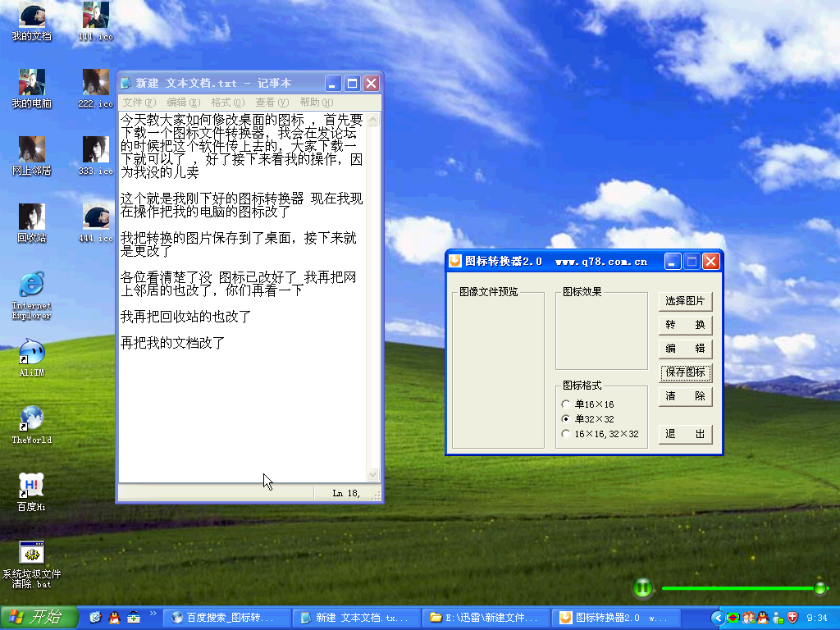The image size is (840, 630).
Task: Click the QQ penguin quick launch icon
Action: tap(115, 617)
